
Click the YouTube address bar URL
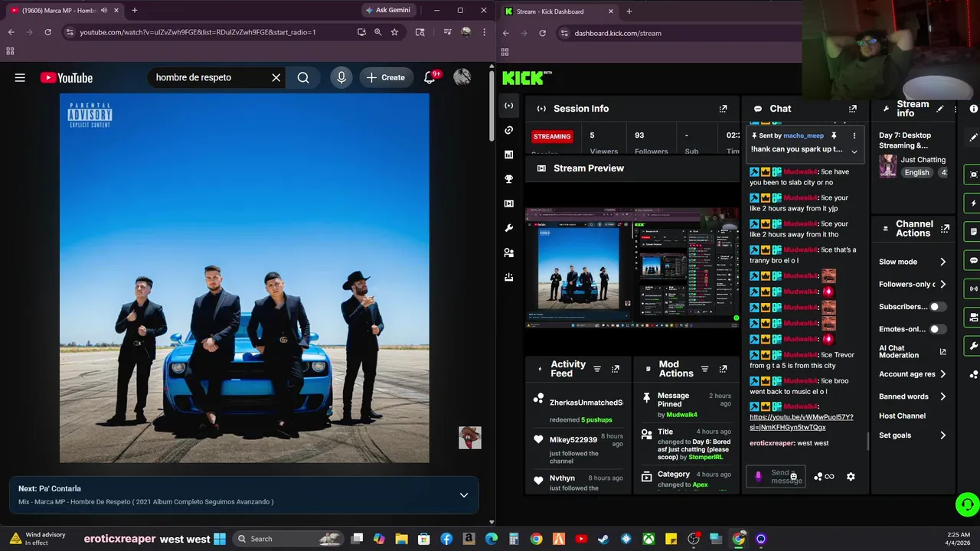click(198, 32)
